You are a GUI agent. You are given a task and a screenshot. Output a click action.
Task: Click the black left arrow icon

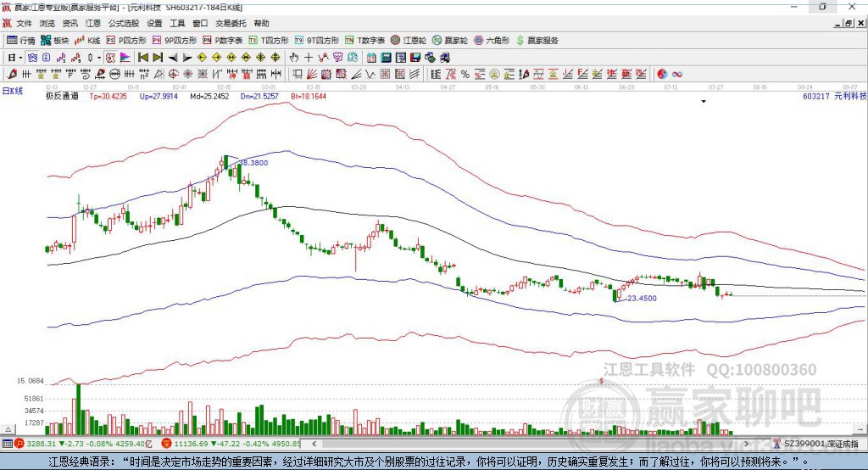[173, 58]
